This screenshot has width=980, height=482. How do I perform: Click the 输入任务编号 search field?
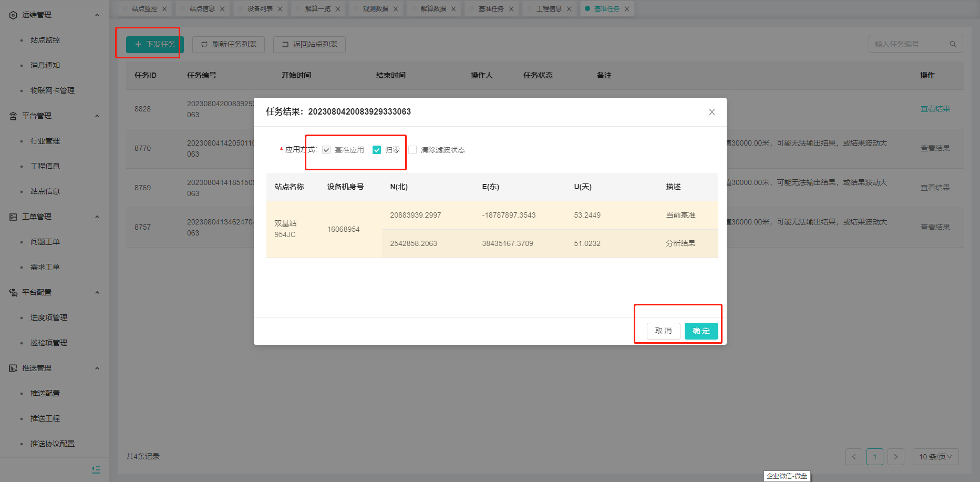pos(909,44)
